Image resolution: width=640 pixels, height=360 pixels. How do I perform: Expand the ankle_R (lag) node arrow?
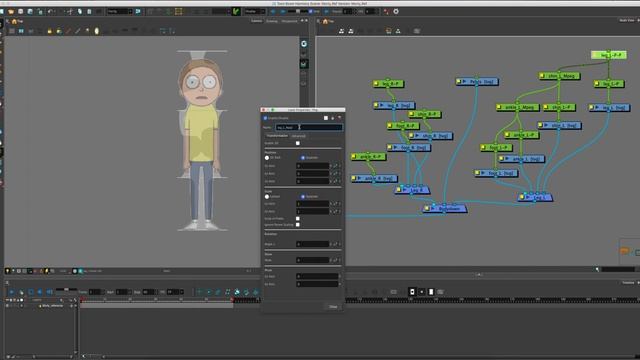point(359,178)
